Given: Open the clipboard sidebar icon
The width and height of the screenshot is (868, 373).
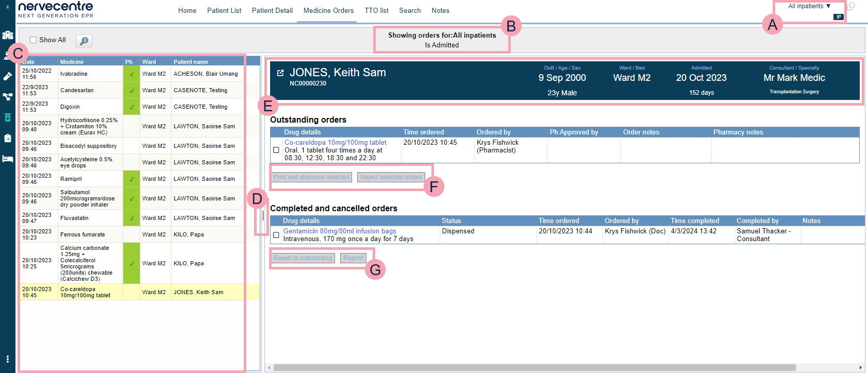Looking at the screenshot, I should tap(7, 138).
